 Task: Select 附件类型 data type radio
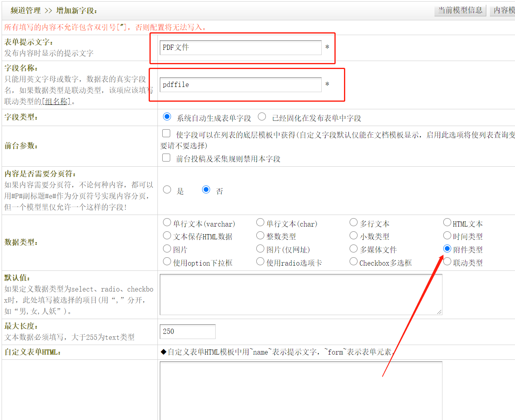(x=447, y=248)
